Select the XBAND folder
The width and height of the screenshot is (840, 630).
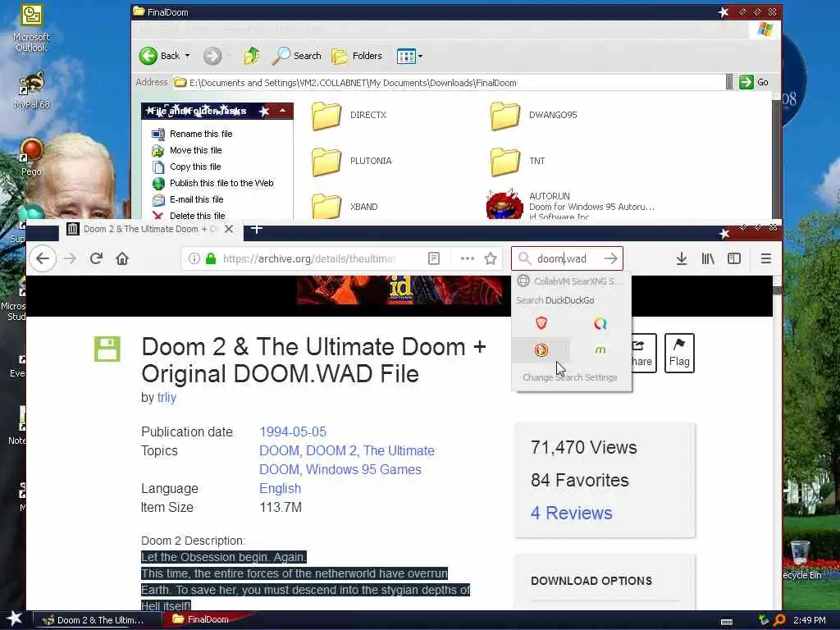[x=345, y=206]
